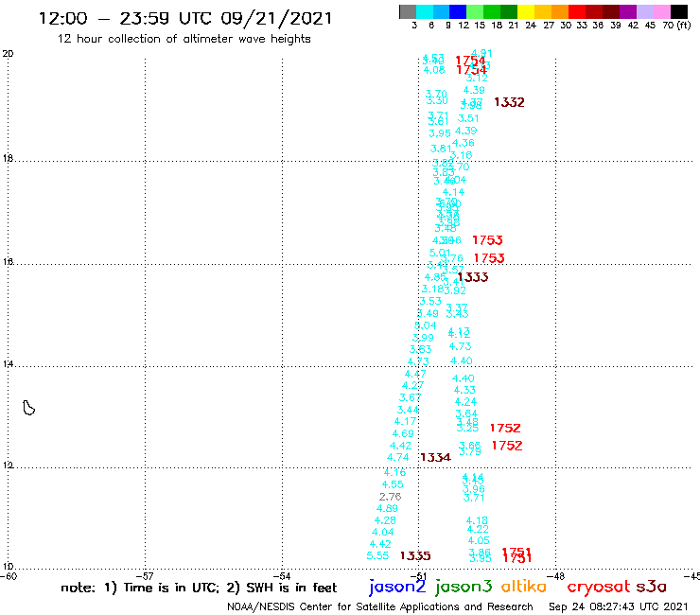Click the wave height value '4.33'

coord(464,391)
